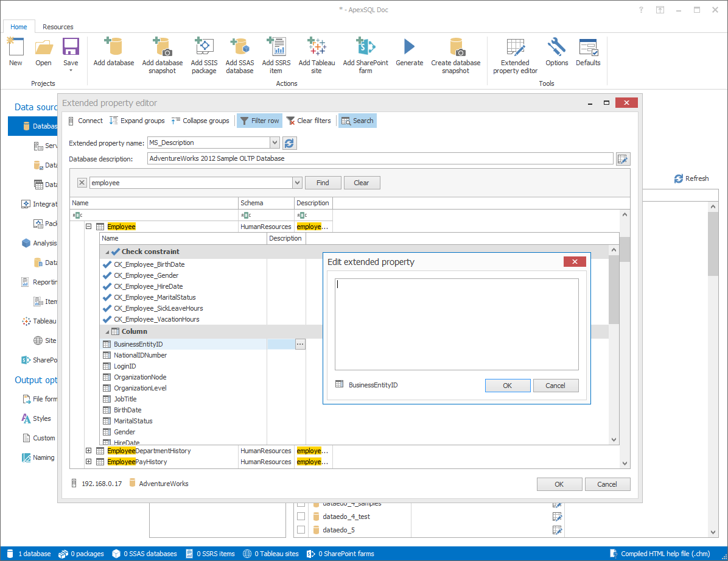
Task: Switch to the Resources tab
Action: pyautogui.click(x=58, y=27)
